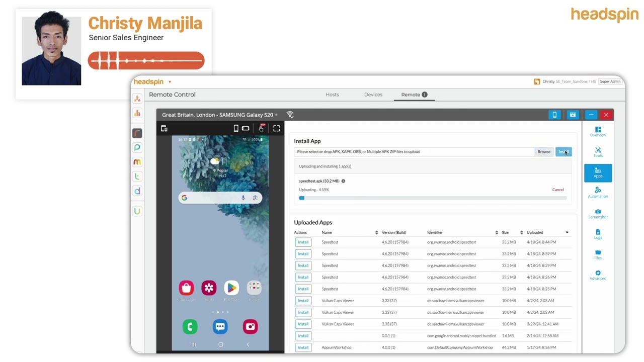Expand the headspin logo dropdown arrow
644x362 pixels.
pyautogui.click(x=170, y=82)
